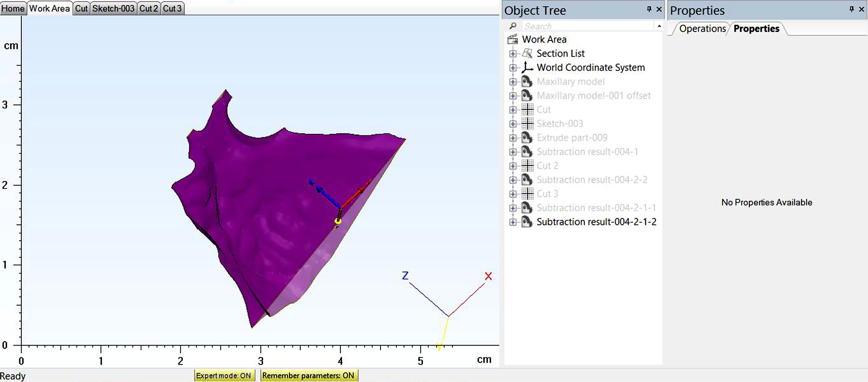Click the World Coordinate System axis icon
Image resolution: width=868 pixels, height=382 pixels.
coord(527,68)
